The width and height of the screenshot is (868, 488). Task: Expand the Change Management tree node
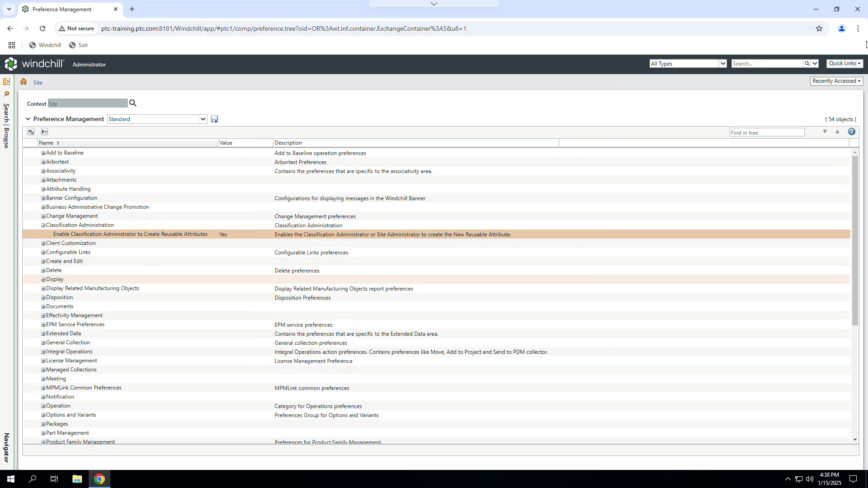[x=43, y=216]
